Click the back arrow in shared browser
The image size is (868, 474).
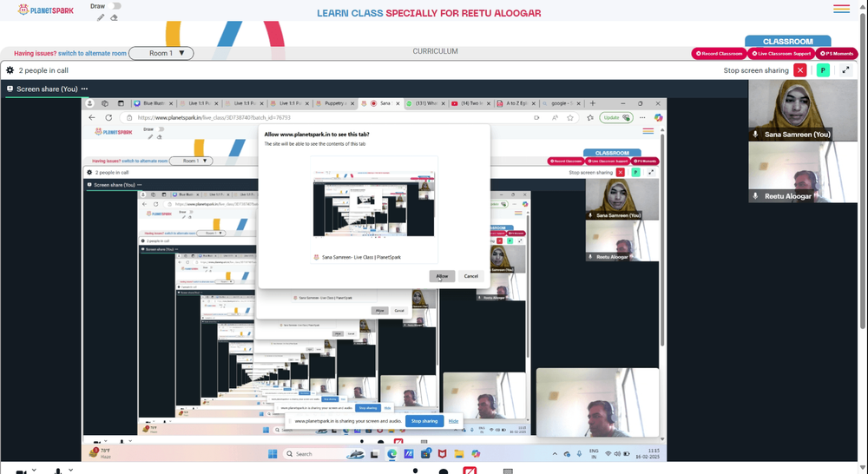tap(92, 117)
